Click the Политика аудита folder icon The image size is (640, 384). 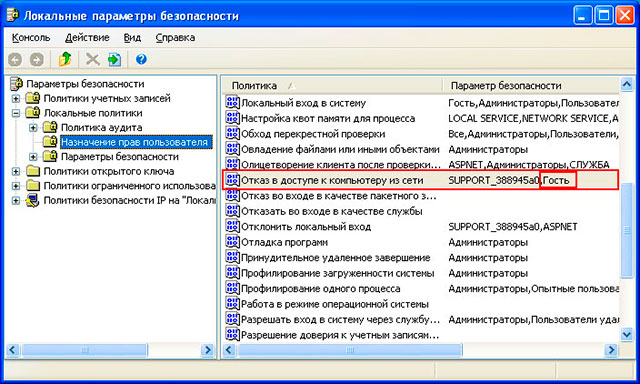coord(50,127)
